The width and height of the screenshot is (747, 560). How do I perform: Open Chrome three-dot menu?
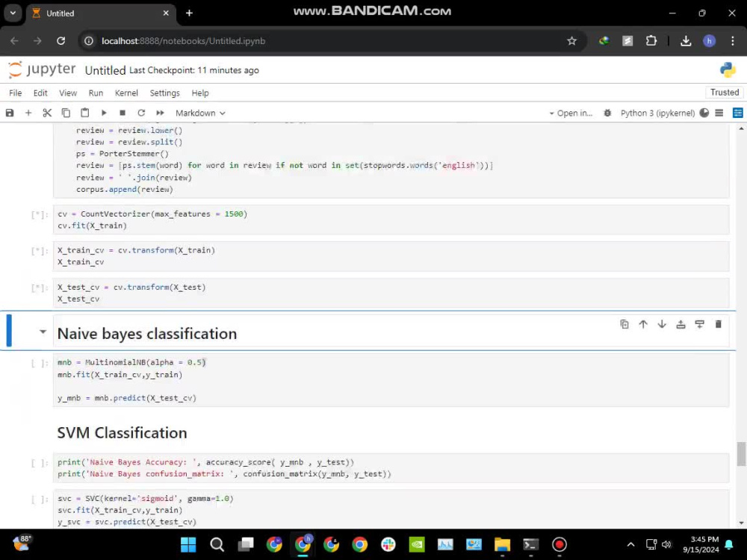point(732,41)
